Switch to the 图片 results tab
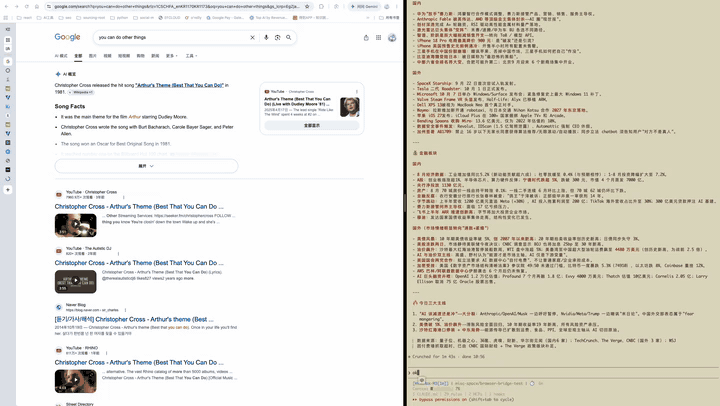This screenshot has width=720, height=406. 93,56
